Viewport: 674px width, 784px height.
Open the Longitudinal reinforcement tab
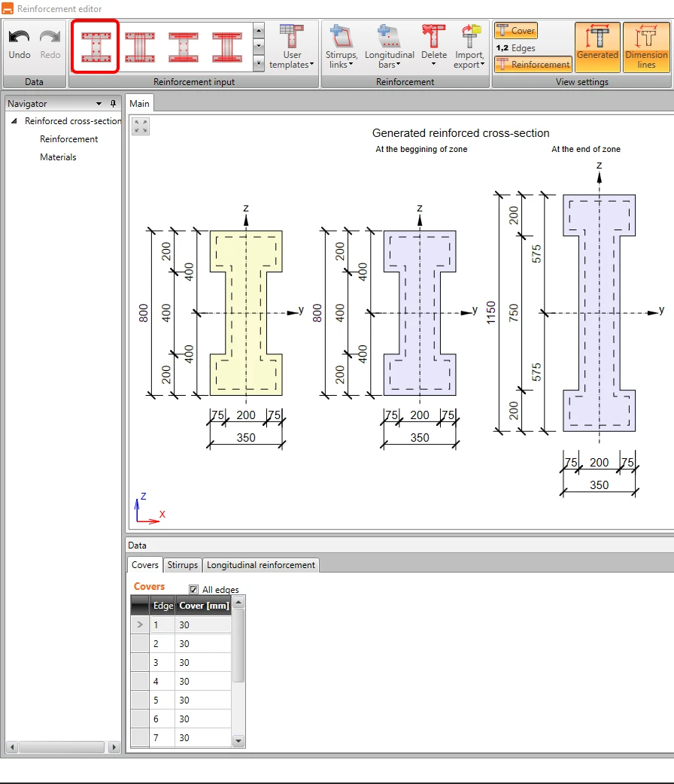pos(261,564)
